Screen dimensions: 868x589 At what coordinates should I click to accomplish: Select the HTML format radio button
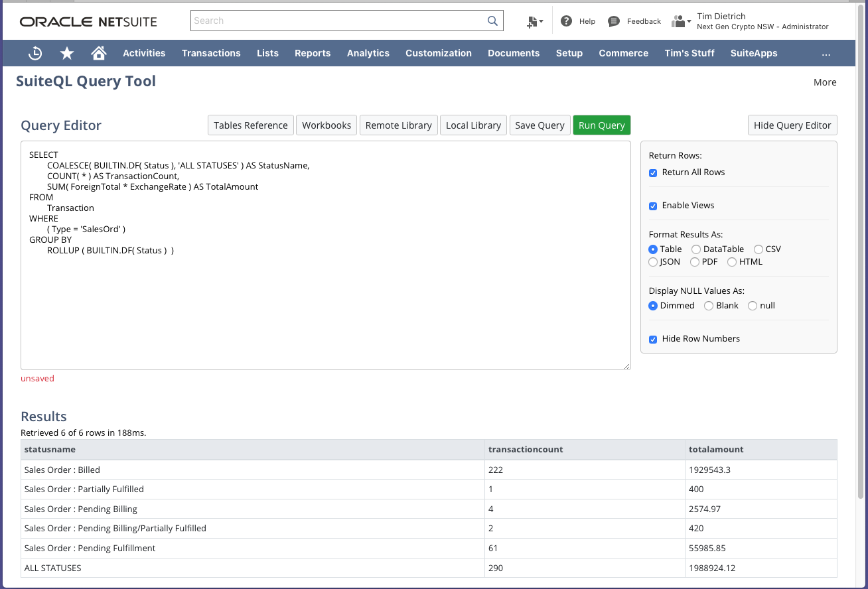click(732, 262)
